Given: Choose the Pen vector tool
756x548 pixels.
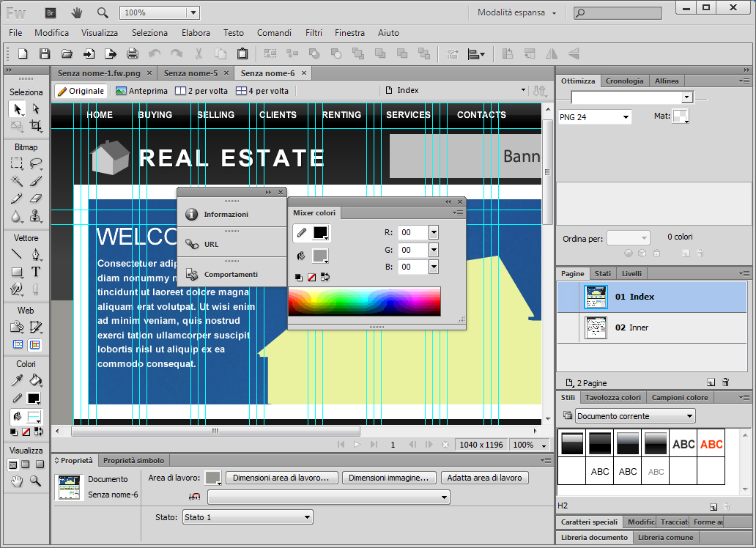Looking at the screenshot, I should coord(35,254).
